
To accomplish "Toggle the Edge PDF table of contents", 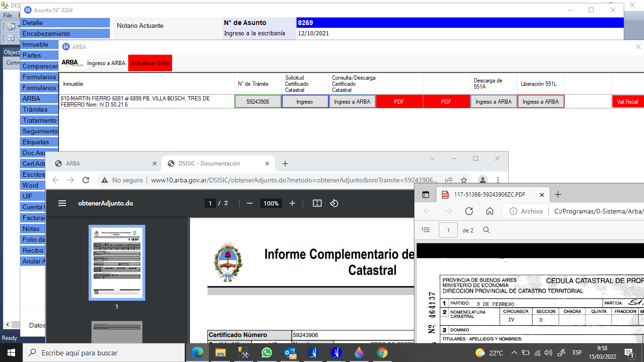I will tap(426, 230).
